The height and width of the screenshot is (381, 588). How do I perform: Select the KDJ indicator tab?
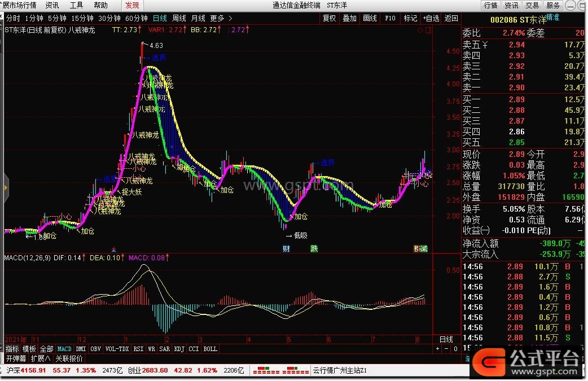[179, 349]
